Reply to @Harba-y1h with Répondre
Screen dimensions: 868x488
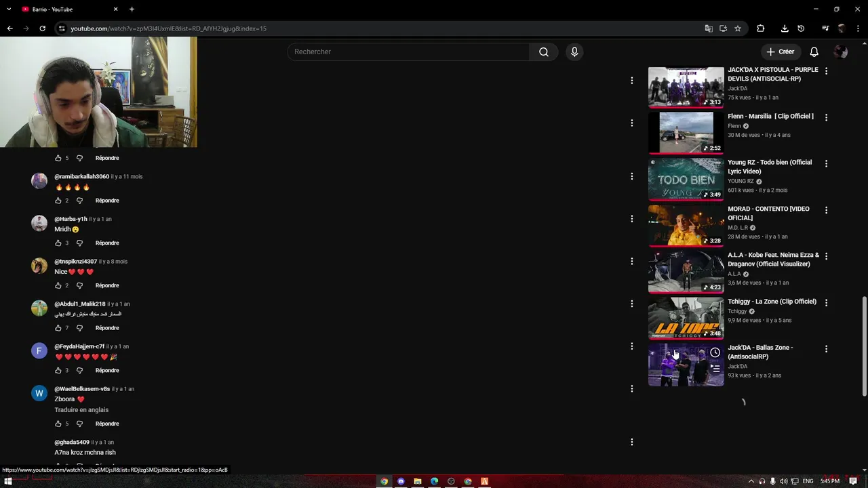(107, 243)
